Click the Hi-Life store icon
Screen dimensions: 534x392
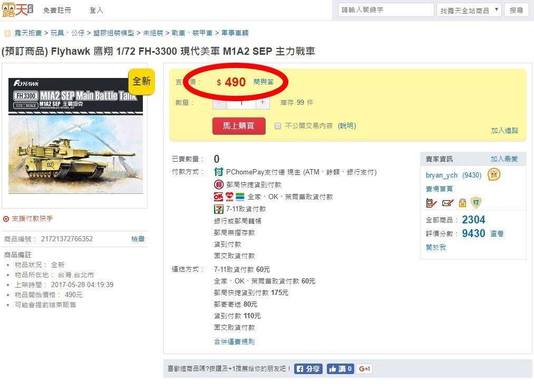[x=230, y=197]
